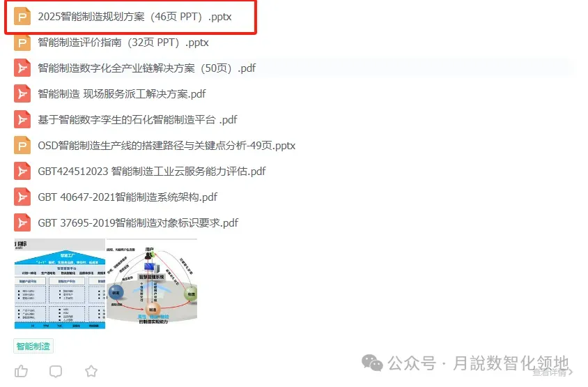Open GBT 37695-2019智能制造对象标识要求.pdf
The width and height of the screenshot is (588, 387).
(138, 223)
